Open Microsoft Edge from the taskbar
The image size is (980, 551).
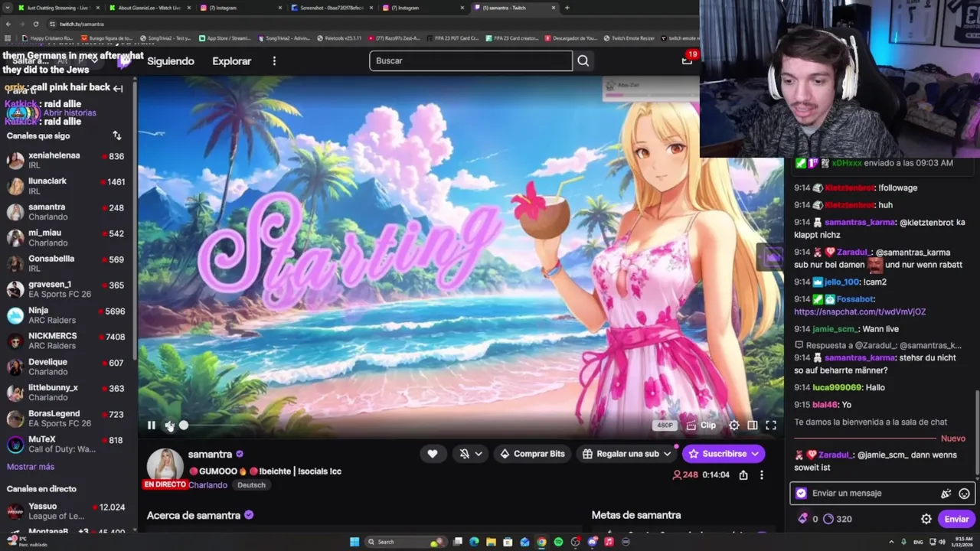coord(474,542)
